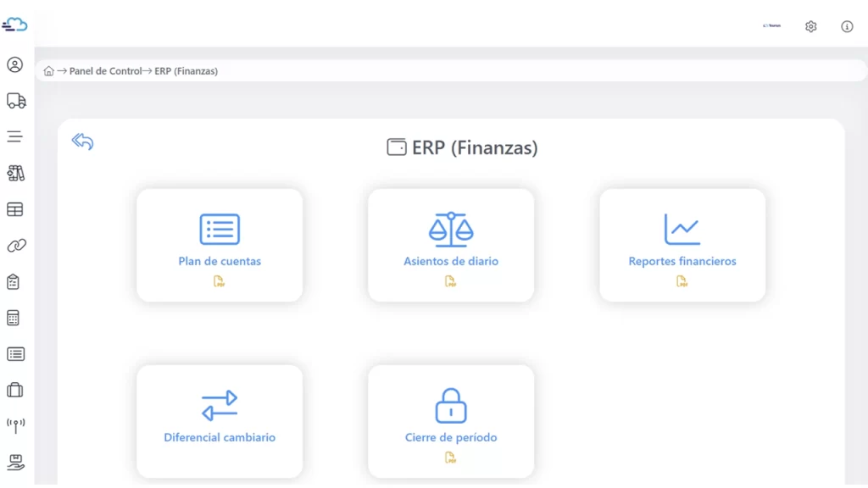Open PDF guide under Cierre de período

coord(451,457)
